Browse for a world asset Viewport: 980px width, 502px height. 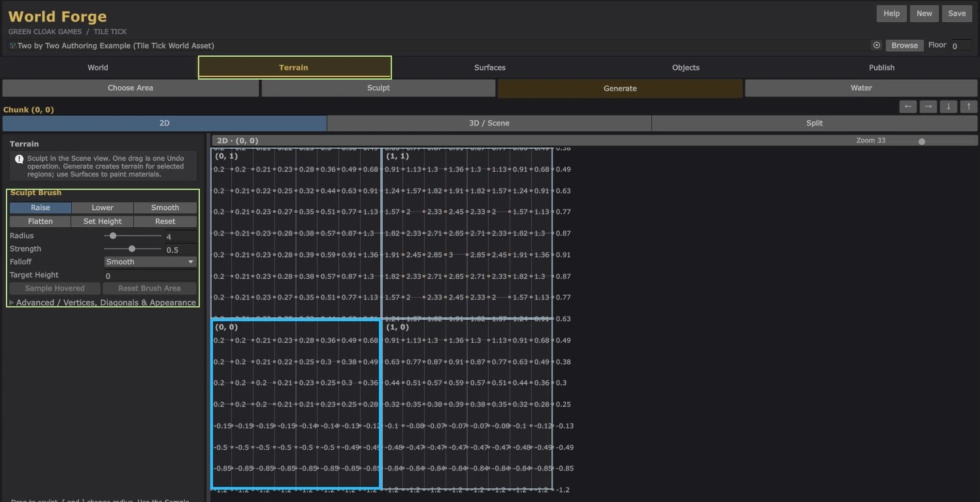pyautogui.click(x=905, y=46)
